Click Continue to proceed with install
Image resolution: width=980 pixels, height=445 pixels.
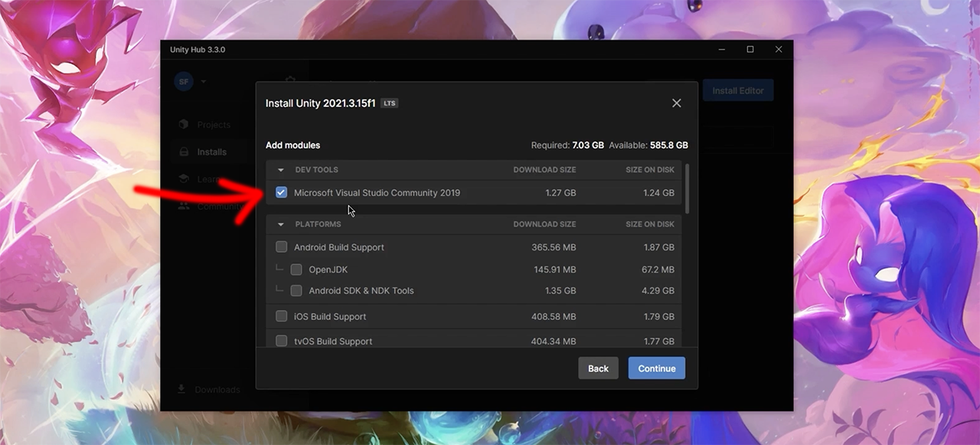tap(657, 368)
